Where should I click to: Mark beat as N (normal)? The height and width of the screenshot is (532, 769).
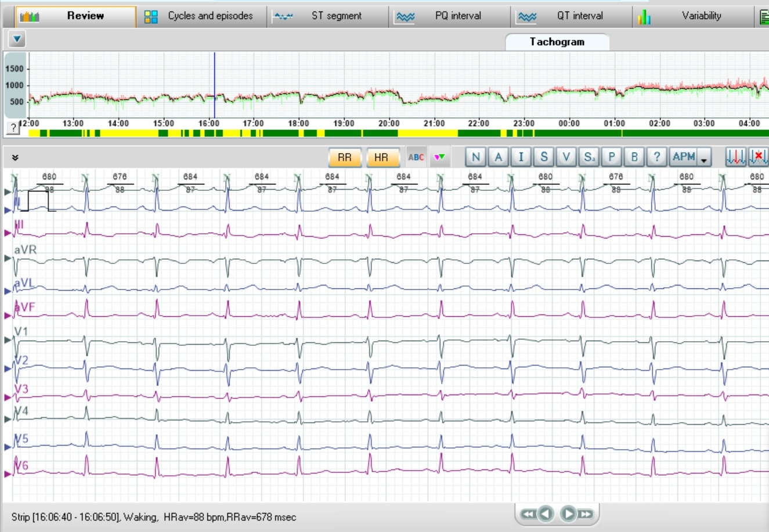[x=476, y=157]
